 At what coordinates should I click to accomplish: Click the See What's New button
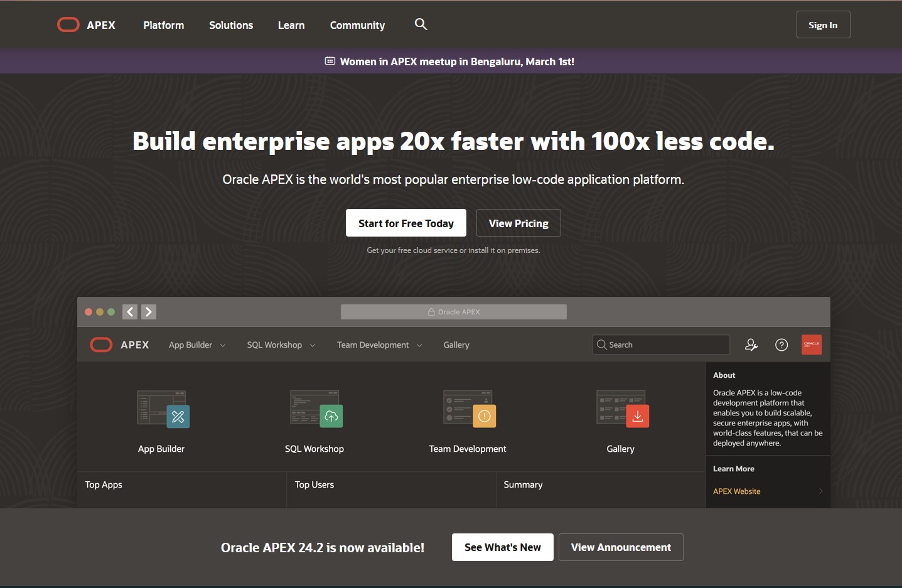(503, 547)
